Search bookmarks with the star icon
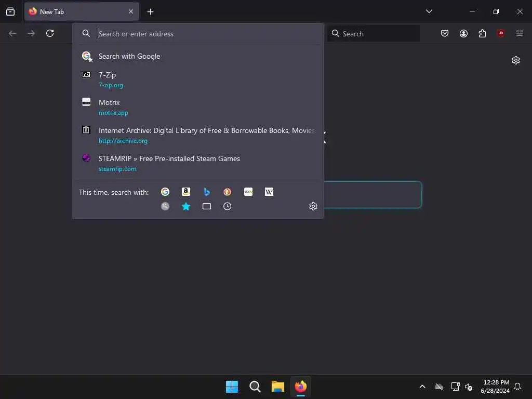 pyautogui.click(x=186, y=206)
